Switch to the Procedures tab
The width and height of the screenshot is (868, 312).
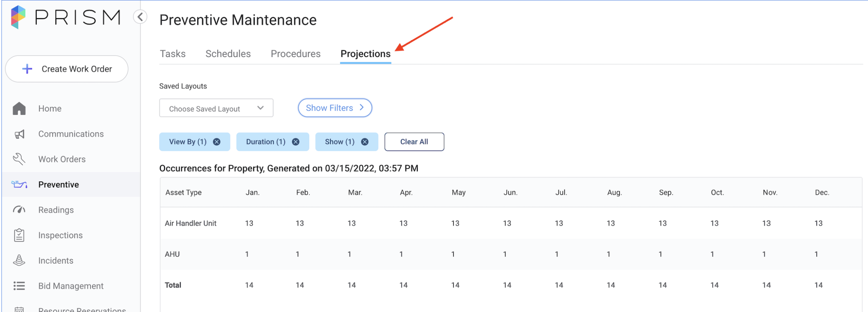click(x=295, y=54)
